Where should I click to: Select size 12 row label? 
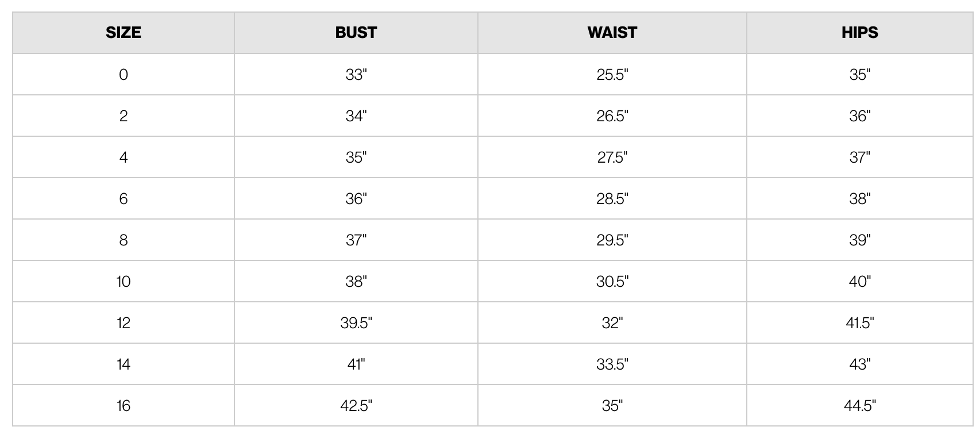[x=124, y=323]
